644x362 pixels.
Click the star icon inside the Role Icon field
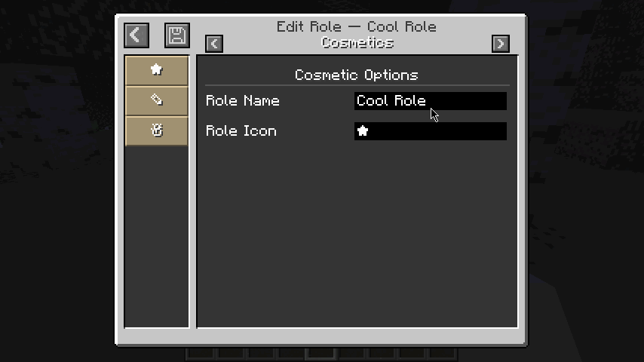click(x=363, y=131)
